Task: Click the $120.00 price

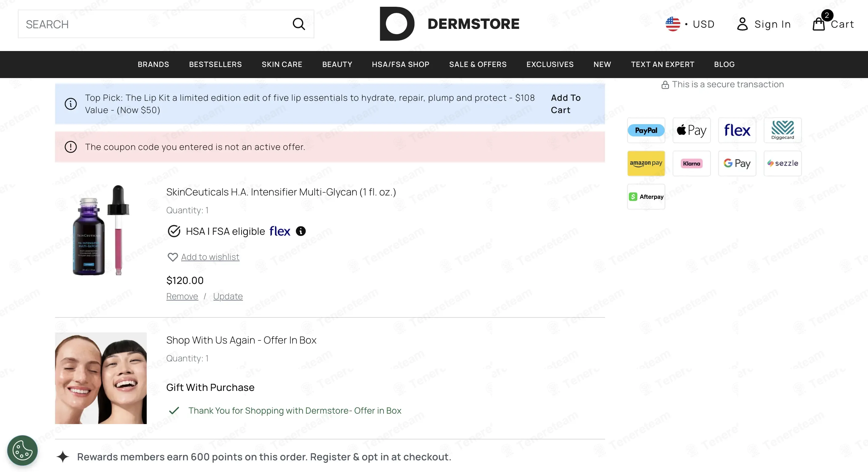Action: click(x=185, y=280)
